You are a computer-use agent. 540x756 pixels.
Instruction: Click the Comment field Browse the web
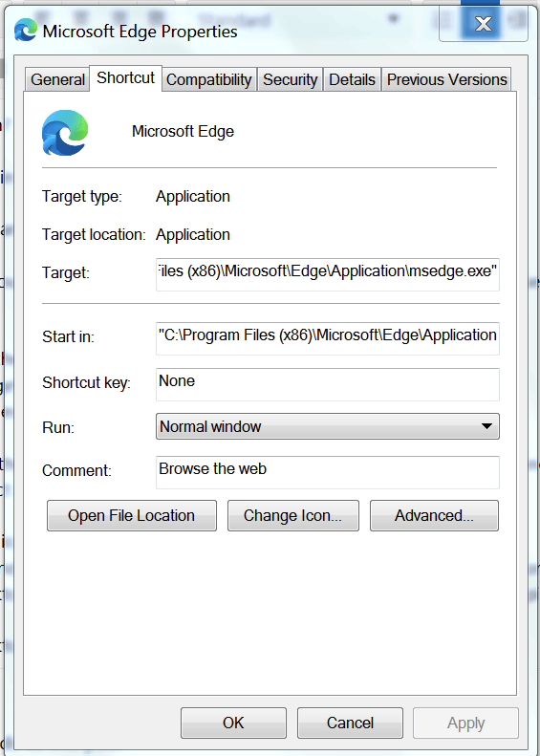click(x=328, y=472)
